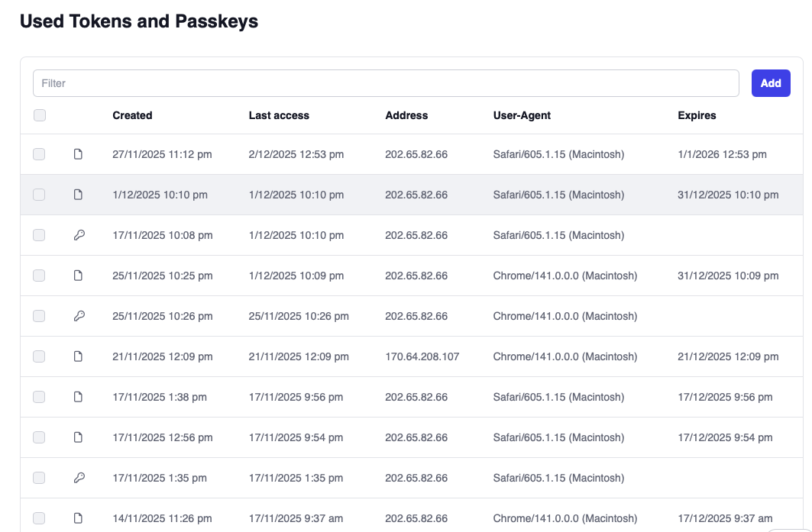Click the token file icon for address 170.64.208.107
The height and width of the screenshot is (532, 812).
click(x=78, y=356)
